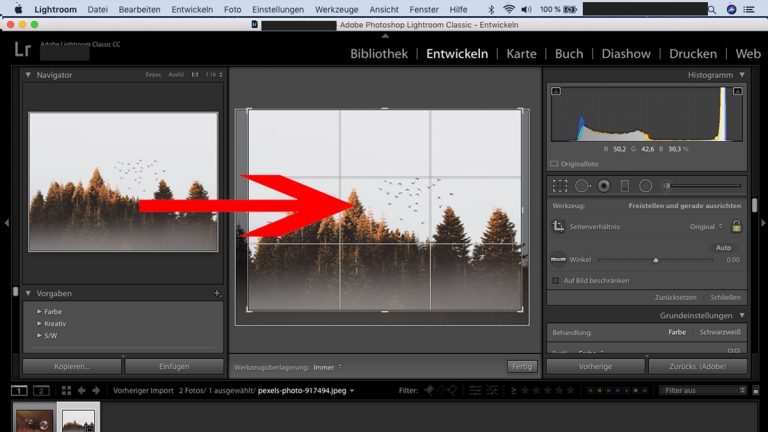Click the Fertig button
768x432 pixels.
[521, 367]
